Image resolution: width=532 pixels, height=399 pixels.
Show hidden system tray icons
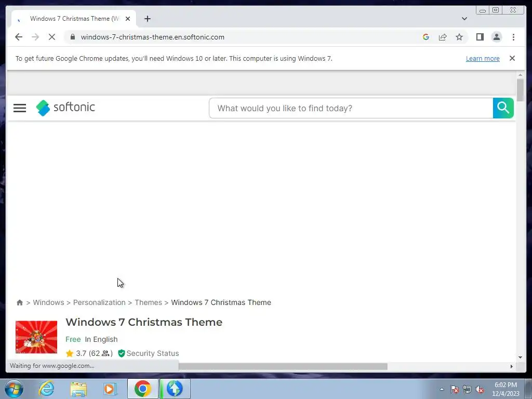(442, 389)
